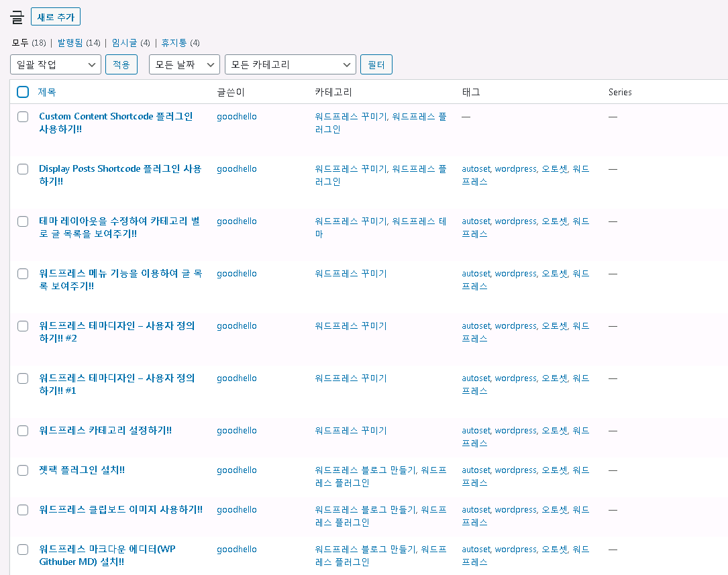Screen dimensions: 728x575
Task: Check the 테마디자인 사용자 정의하기 #1 checkbox
Action: tap(23, 378)
